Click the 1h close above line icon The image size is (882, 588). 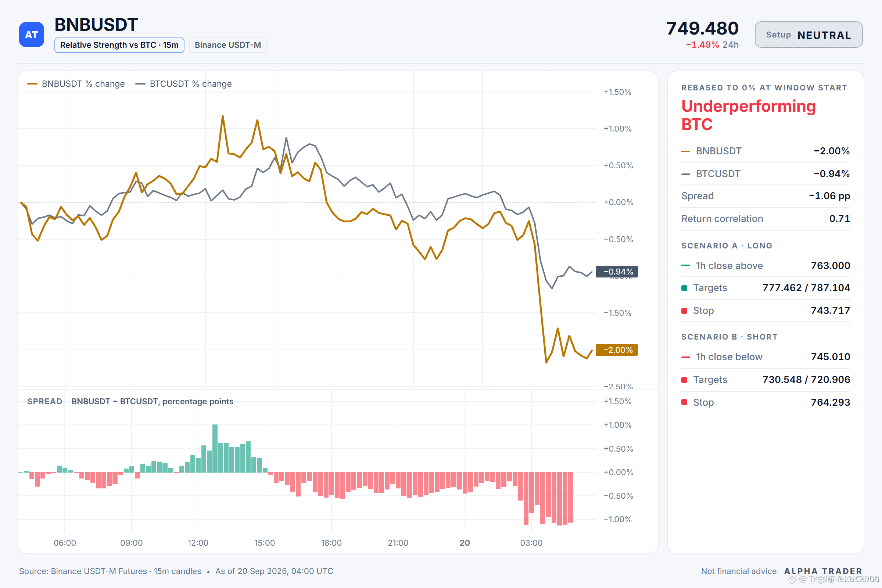point(685,265)
